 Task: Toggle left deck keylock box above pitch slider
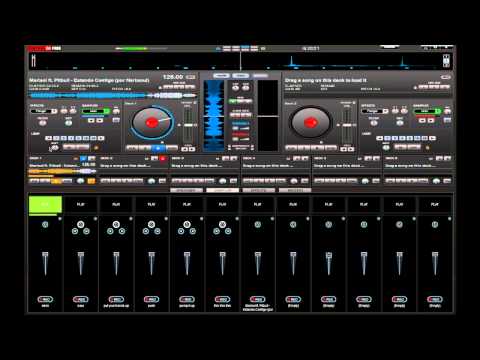(195, 103)
